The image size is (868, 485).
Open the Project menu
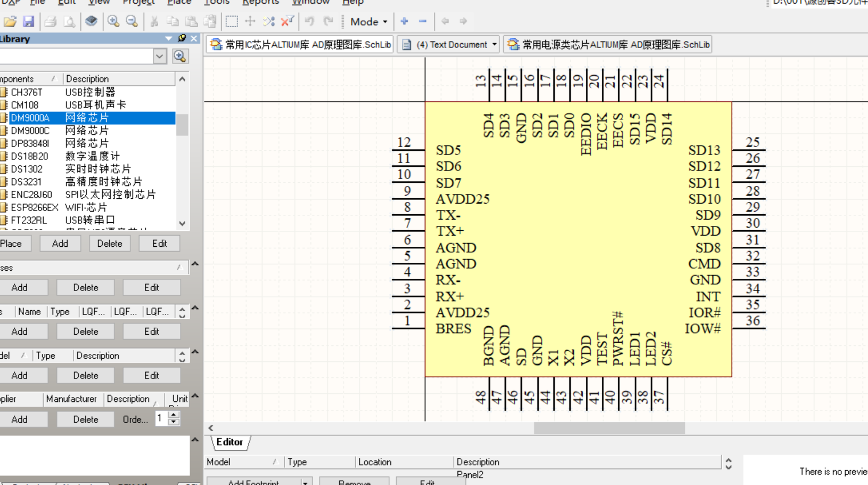[x=138, y=2]
